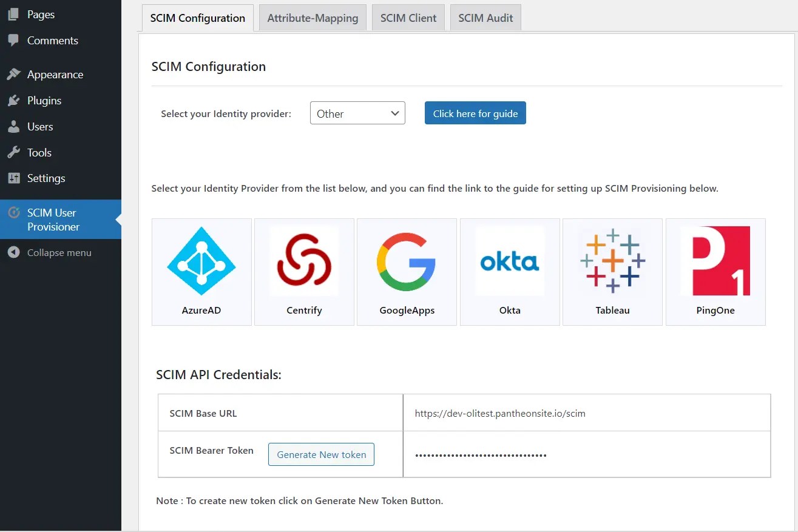View the SCIM Audit tab

(485, 18)
